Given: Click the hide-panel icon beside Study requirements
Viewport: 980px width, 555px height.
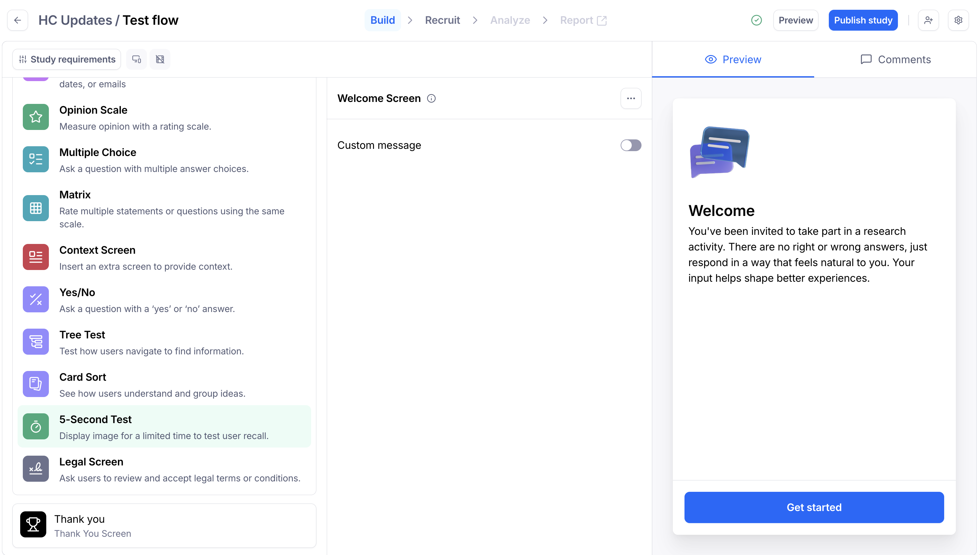Looking at the screenshot, I should (x=160, y=59).
